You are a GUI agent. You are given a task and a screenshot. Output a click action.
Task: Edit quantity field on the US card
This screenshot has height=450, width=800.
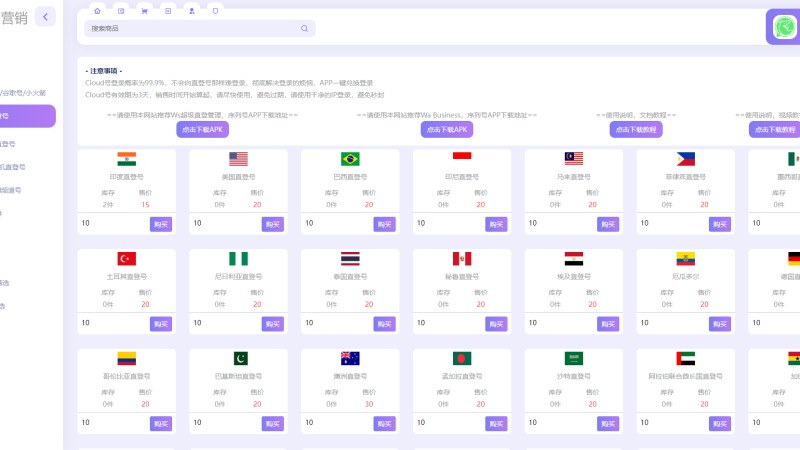tap(225, 223)
